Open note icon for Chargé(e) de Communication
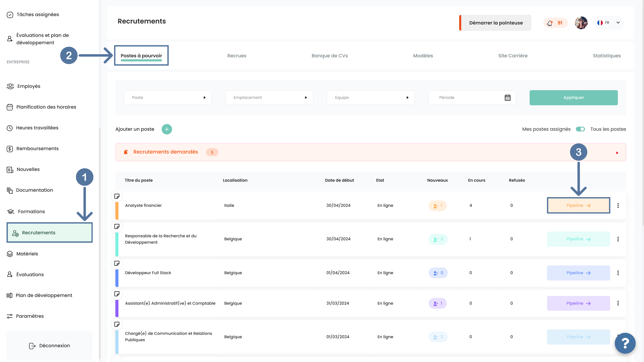The width and height of the screenshot is (644, 362). (x=117, y=324)
